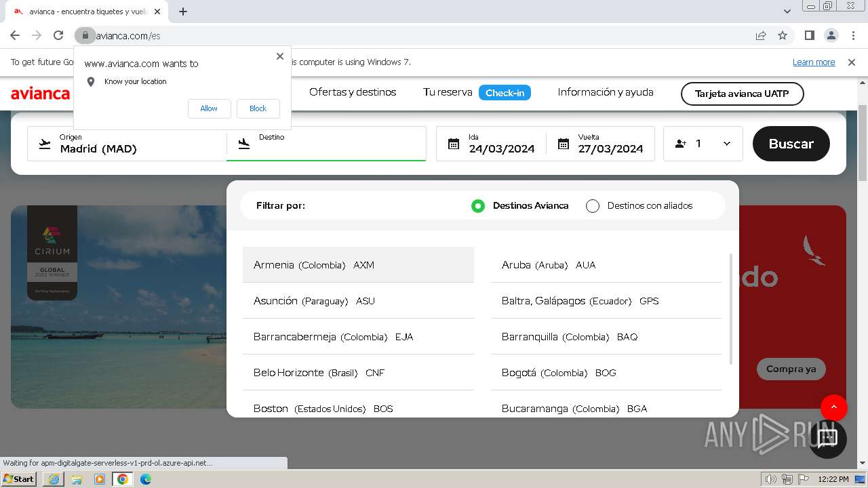This screenshot has height=488, width=868.
Task: Open the Información y ayuda menu
Action: (x=606, y=92)
